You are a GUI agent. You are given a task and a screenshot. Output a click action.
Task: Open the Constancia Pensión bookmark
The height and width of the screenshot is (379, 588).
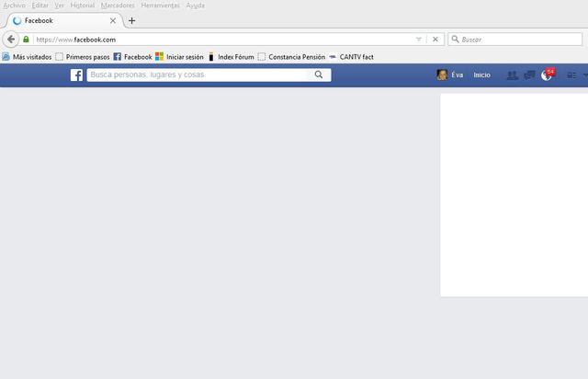point(292,57)
